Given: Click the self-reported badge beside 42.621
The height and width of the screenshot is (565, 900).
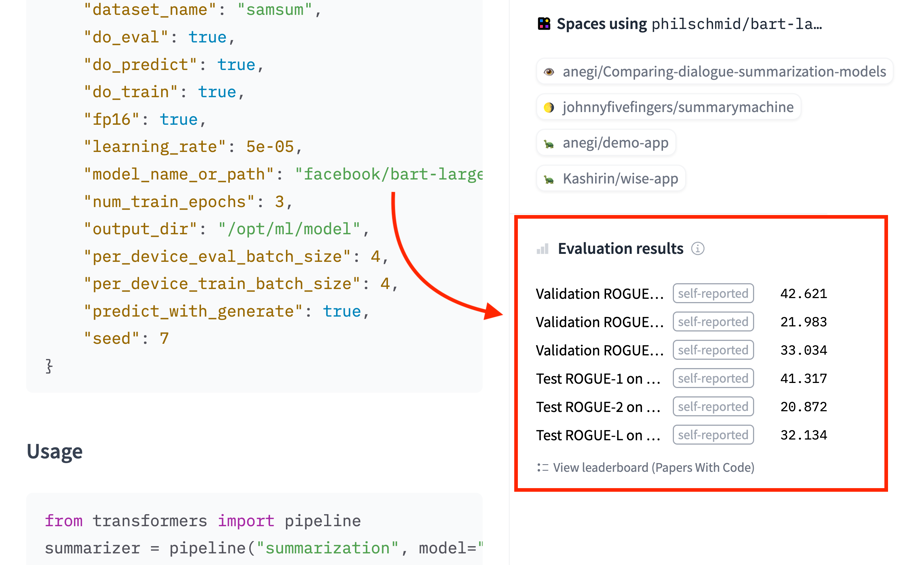Looking at the screenshot, I should pyautogui.click(x=713, y=294).
